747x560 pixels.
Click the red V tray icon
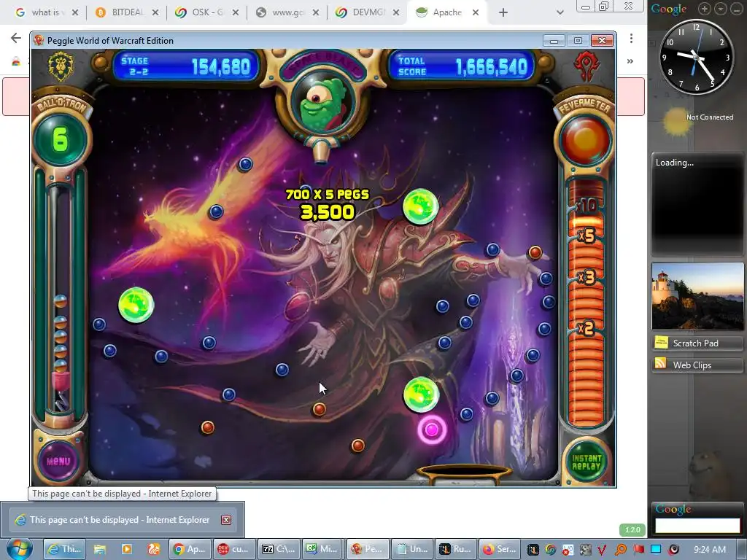pyautogui.click(x=602, y=550)
